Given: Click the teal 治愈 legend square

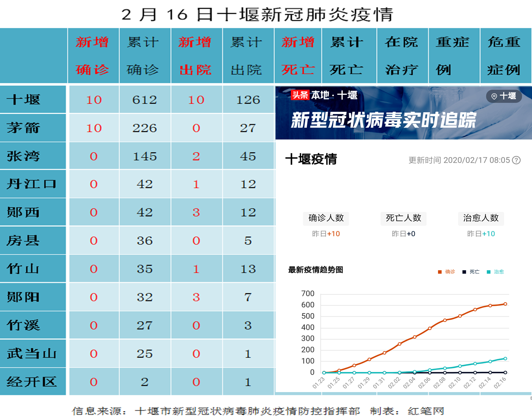Looking at the screenshot, I should click(489, 272).
